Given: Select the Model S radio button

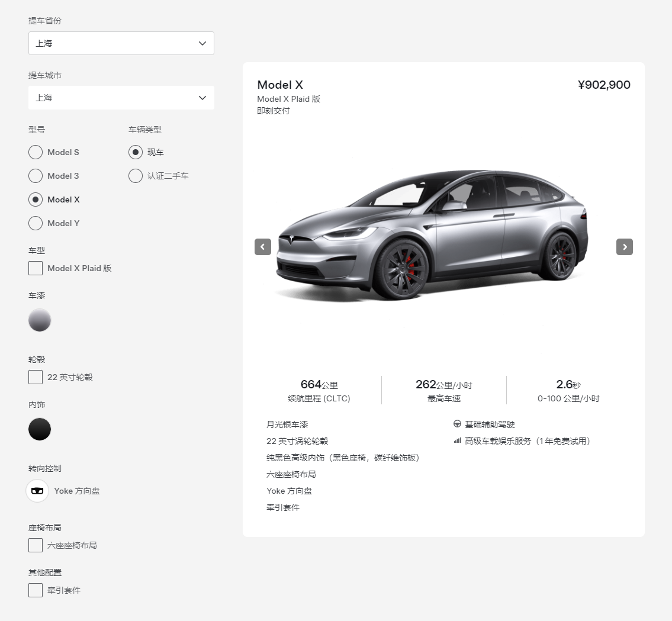Looking at the screenshot, I should (36, 152).
